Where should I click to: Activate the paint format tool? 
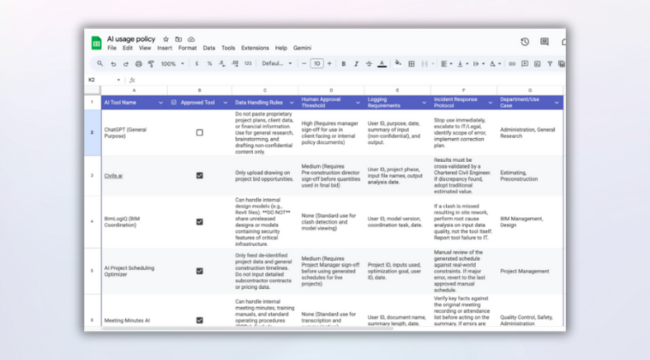pos(151,64)
